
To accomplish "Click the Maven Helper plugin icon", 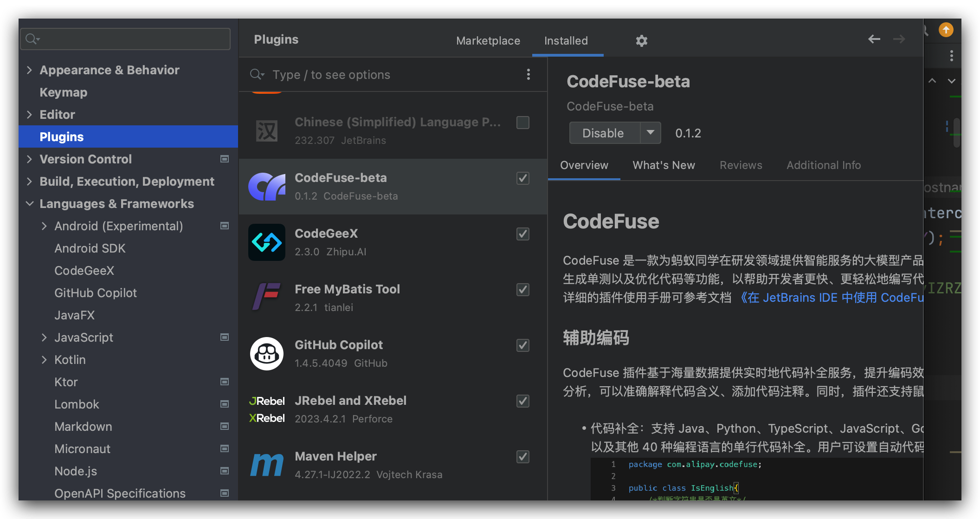I will [267, 464].
